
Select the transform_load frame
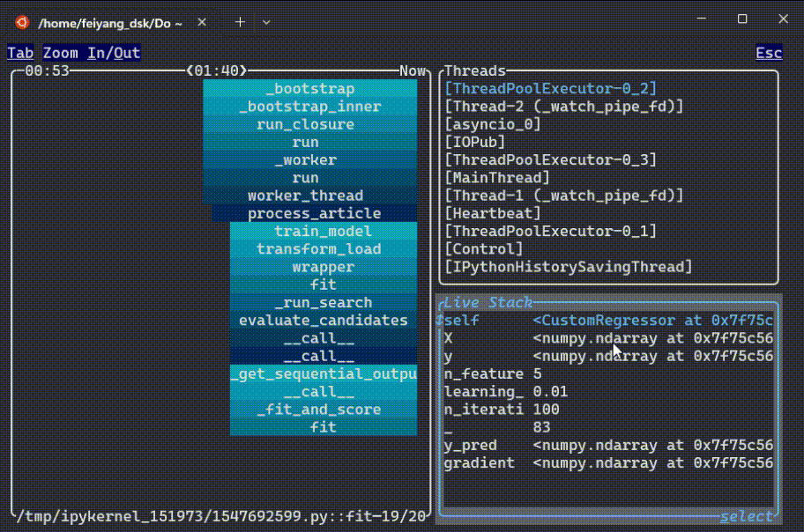(324, 249)
